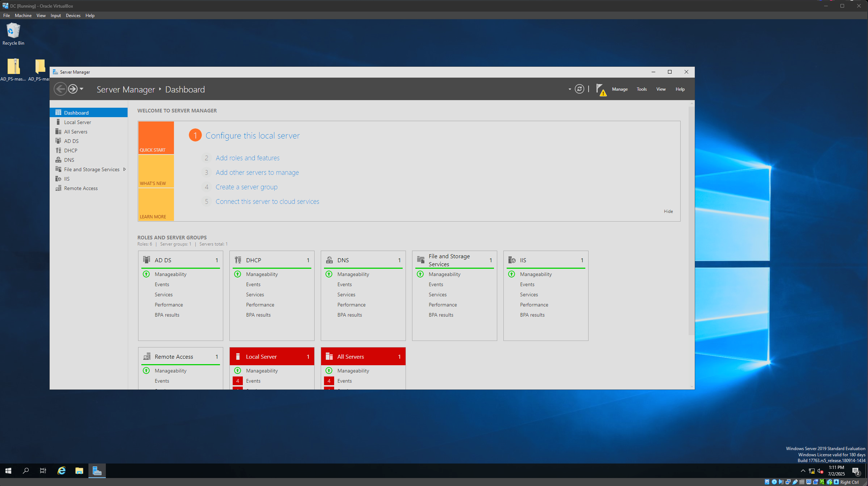The width and height of the screenshot is (868, 486).
Task: Open AD DS BPA results
Action: [167, 315]
